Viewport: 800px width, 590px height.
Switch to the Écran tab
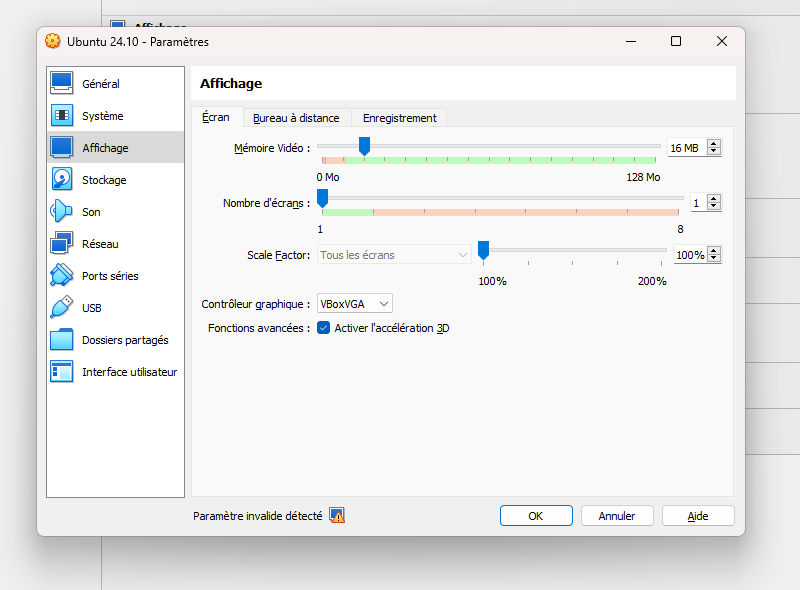point(216,117)
